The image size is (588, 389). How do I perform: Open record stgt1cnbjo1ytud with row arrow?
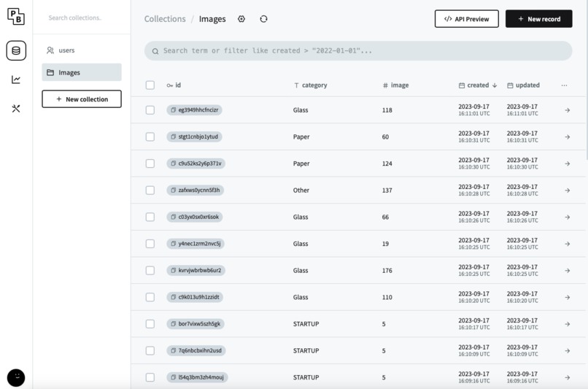tap(568, 137)
